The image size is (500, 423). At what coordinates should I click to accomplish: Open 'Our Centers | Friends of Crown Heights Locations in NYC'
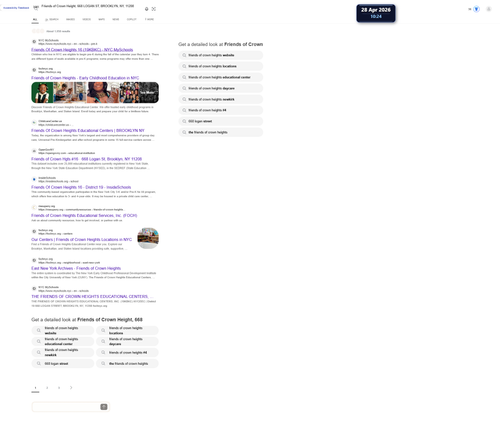(x=81, y=240)
